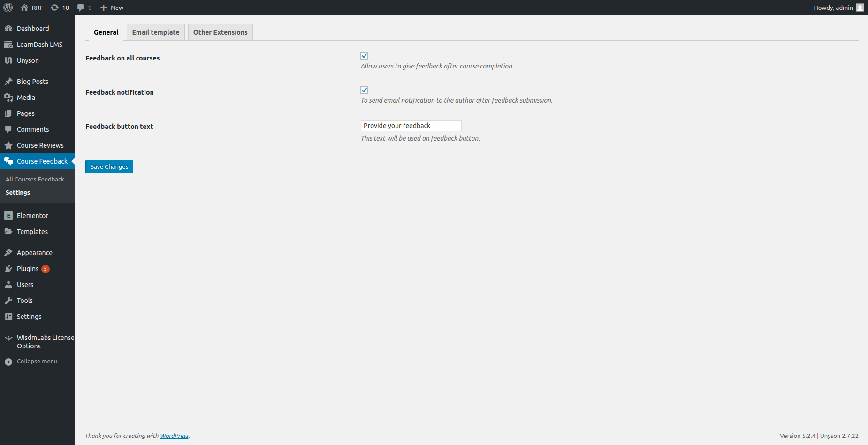Click the admin avatar icon
The height and width of the screenshot is (445, 868).
pyautogui.click(x=860, y=8)
